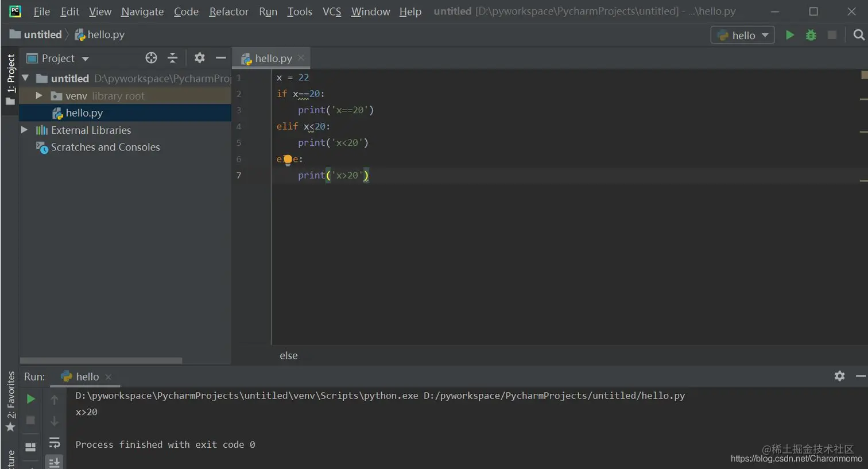Click the yellow lightbulb intention icon
Image resolution: width=868 pixels, height=469 pixels.
pos(288,160)
